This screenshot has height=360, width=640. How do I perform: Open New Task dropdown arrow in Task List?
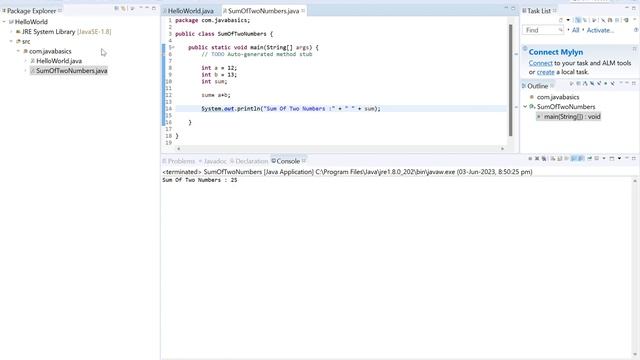tap(568, 20)
